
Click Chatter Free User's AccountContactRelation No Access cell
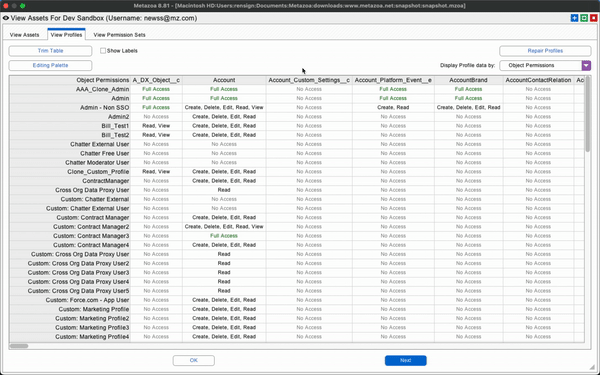(538, 153)
